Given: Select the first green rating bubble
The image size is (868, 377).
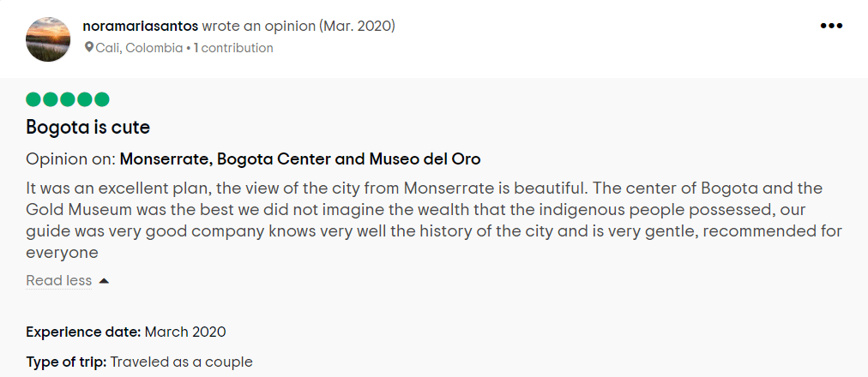Looking at the screenshot, I should point(33,99).
